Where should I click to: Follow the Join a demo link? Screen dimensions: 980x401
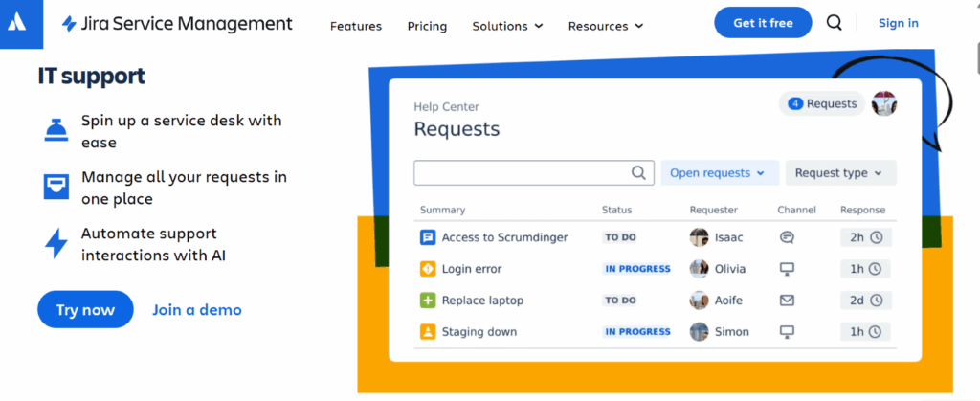click(x=197, y=310)
